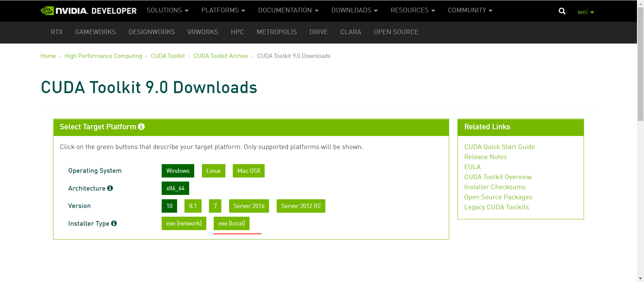
Task: Select x86_64 architecture
Action: tap(175, 188)
